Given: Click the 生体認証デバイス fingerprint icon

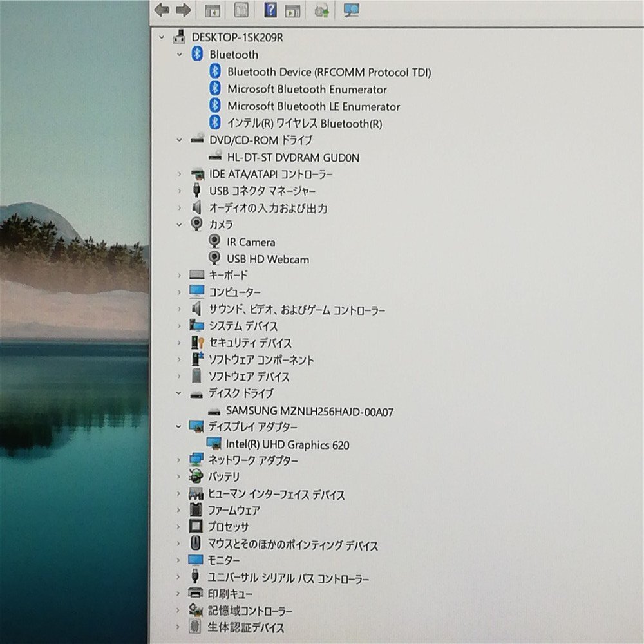Looking at the screenshot, I should pos(195,627).
